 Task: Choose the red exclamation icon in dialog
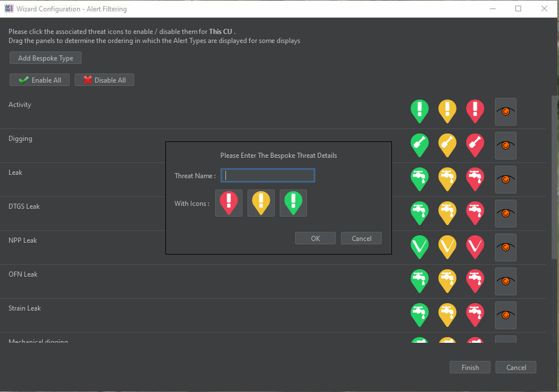[229, 203]
